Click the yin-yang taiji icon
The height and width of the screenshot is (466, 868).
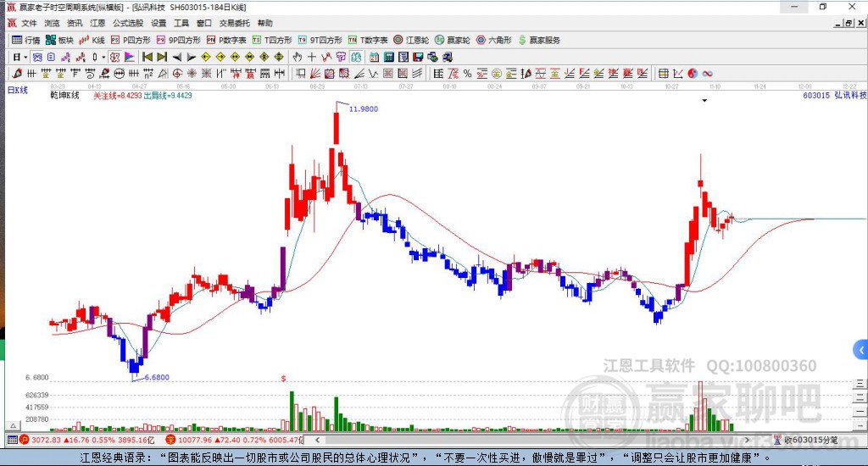693,74
